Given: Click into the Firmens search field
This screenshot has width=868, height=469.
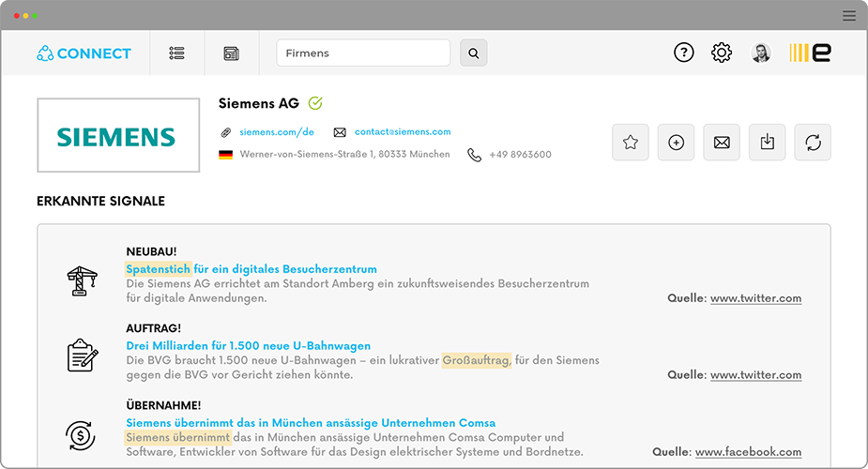Looking at the screenshot, I should pos(363,53).
